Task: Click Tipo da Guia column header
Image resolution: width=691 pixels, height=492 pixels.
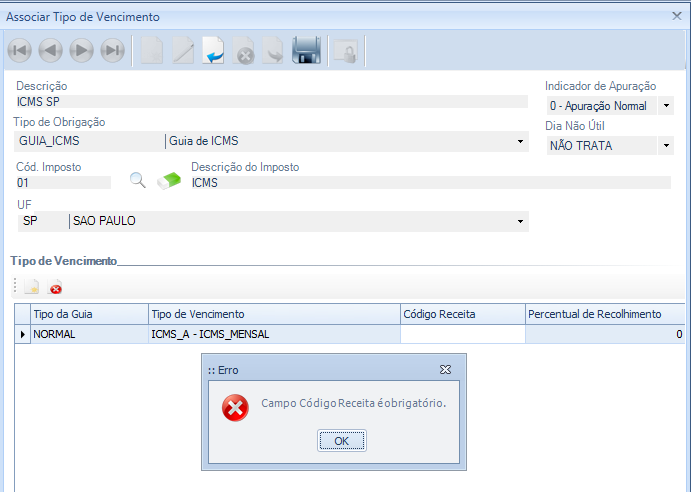Action: [x=89, y=314]
